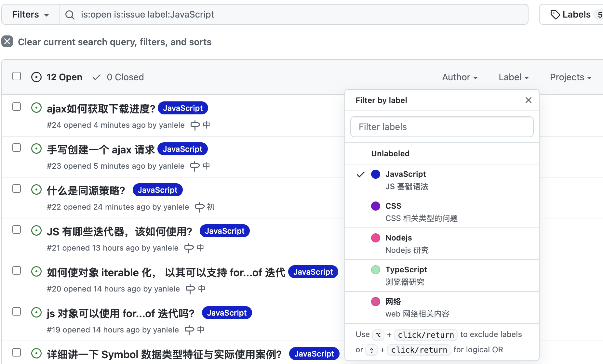Select checkbox for issue #23
603x364 pixels.
tap(17, 148)
